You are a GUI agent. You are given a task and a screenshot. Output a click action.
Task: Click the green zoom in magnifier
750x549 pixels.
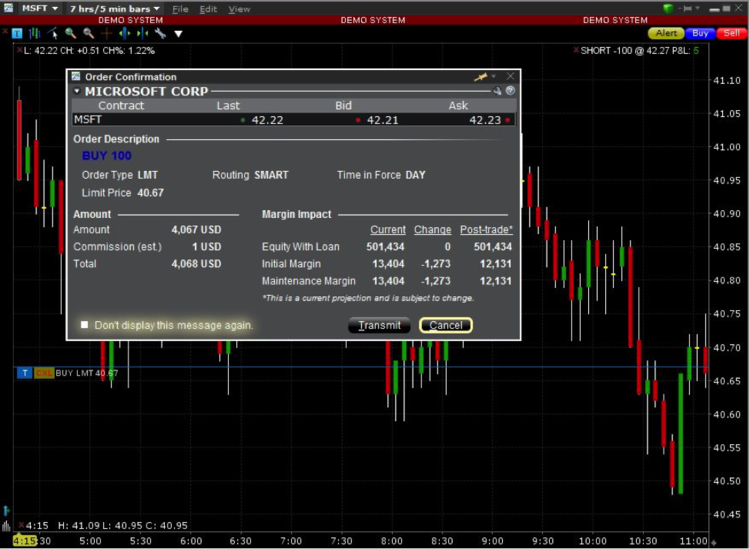click(71, 33)
